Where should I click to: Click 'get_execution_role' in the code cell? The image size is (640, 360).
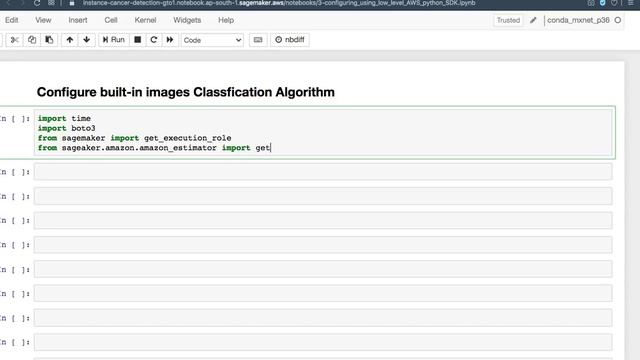187,138
